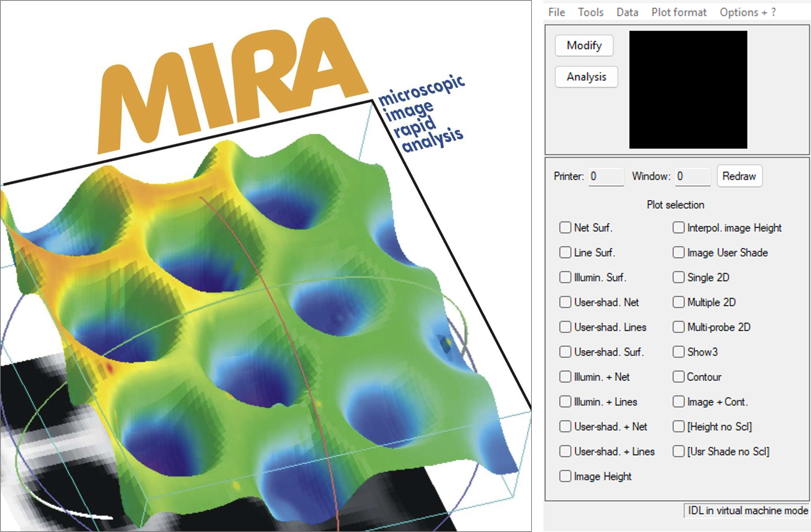Click the MIRA logo text
Image resolution: width=811 pixels, height=532 pixels.
coord(233,85)
